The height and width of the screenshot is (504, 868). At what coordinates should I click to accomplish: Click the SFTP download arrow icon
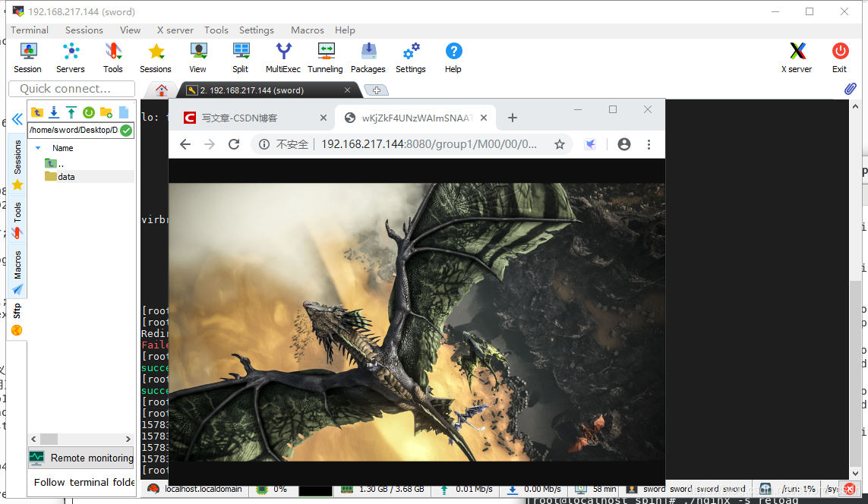[x=54, y=112]
